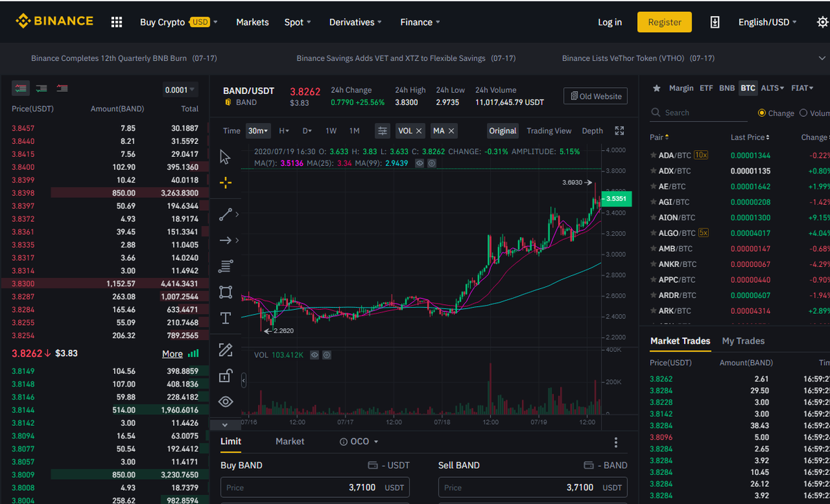830x504 pixels.
Task: Select the BNB market tab
Action: 727,88
